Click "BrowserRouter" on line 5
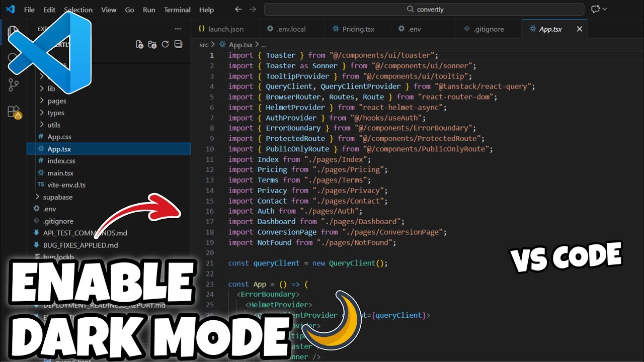Viewport: 644px width, 362px height. pyautogui.click(x=293, y=97)
